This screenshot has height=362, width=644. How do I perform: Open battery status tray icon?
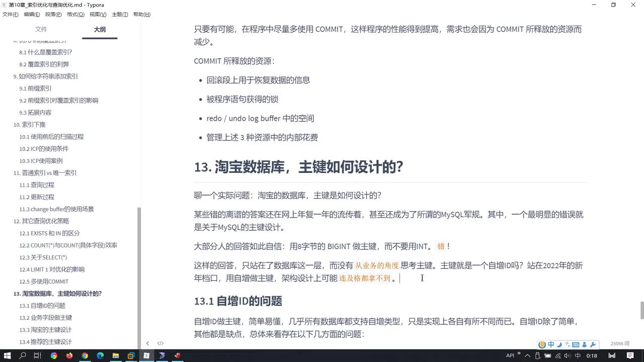[x=548, y=355]
